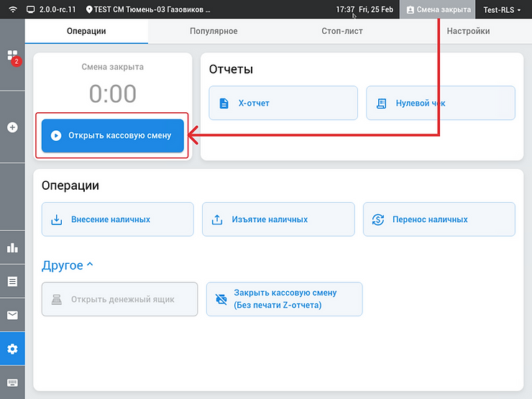Click the crossed-out printer icon
Screen dimensions: 532x399
click(221, 299)
